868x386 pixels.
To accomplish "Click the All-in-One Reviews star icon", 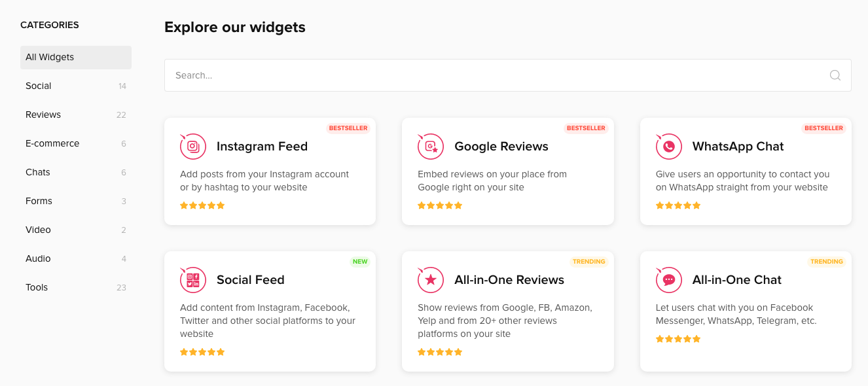I will click(x=431, y=280).
